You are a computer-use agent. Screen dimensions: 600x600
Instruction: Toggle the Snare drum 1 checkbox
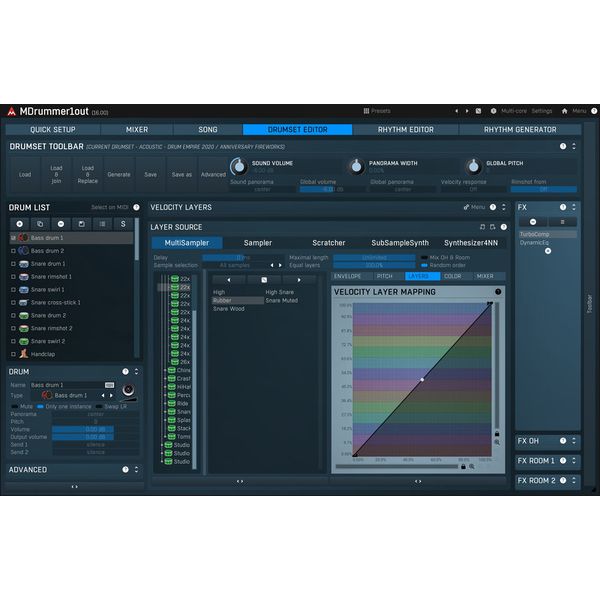coord(13,264)
